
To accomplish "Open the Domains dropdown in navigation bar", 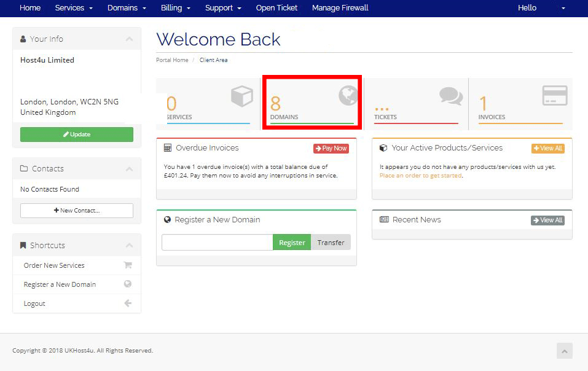I will coord(127,8).
